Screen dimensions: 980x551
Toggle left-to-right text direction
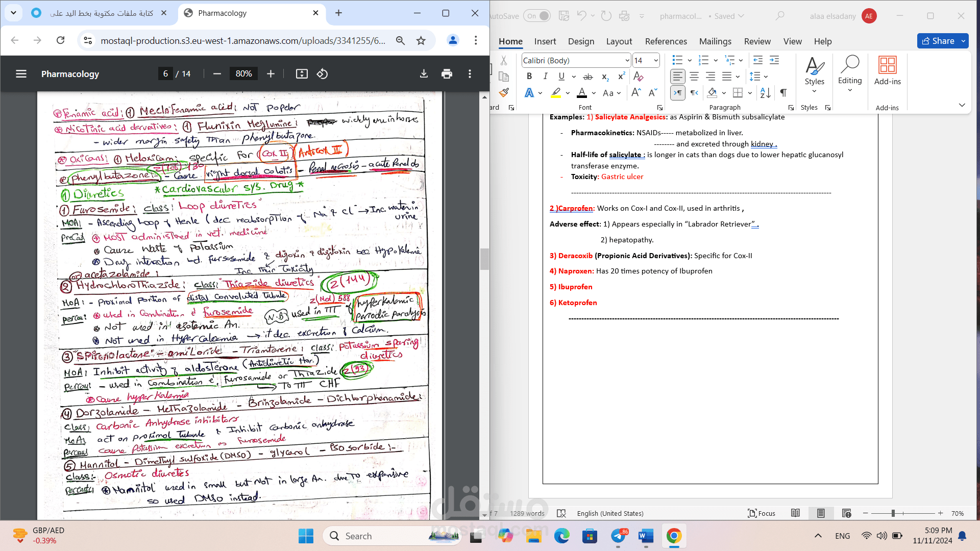(677, 92)
